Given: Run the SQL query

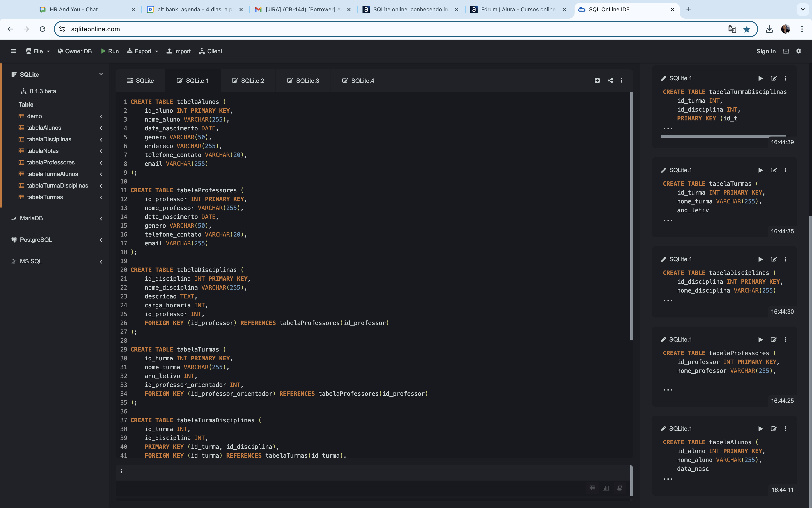Looking at the screenshot, I should [110, 51].
